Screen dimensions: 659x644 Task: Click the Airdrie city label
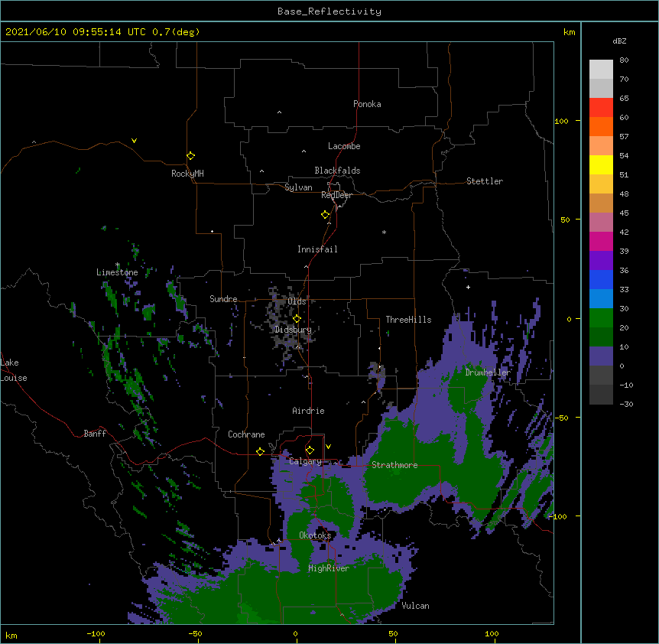pyautogui.click(x=308, y=411)
